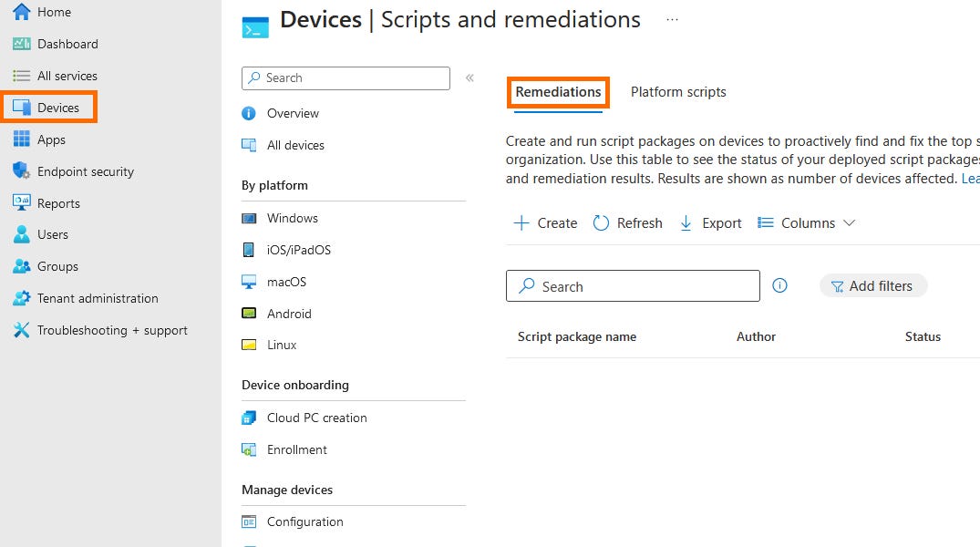The width and height of the screenshot is (980, 547).
Task: Select the Enrollment icon
Action: 250,449
